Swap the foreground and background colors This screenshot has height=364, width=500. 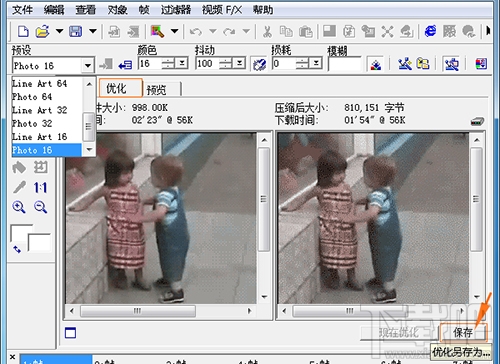17,249
